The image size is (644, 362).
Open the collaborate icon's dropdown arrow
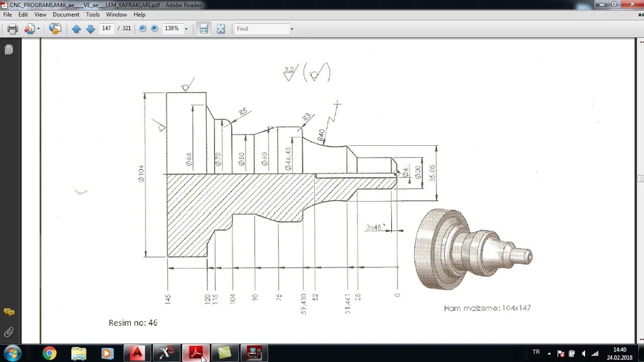click(38, 29)
